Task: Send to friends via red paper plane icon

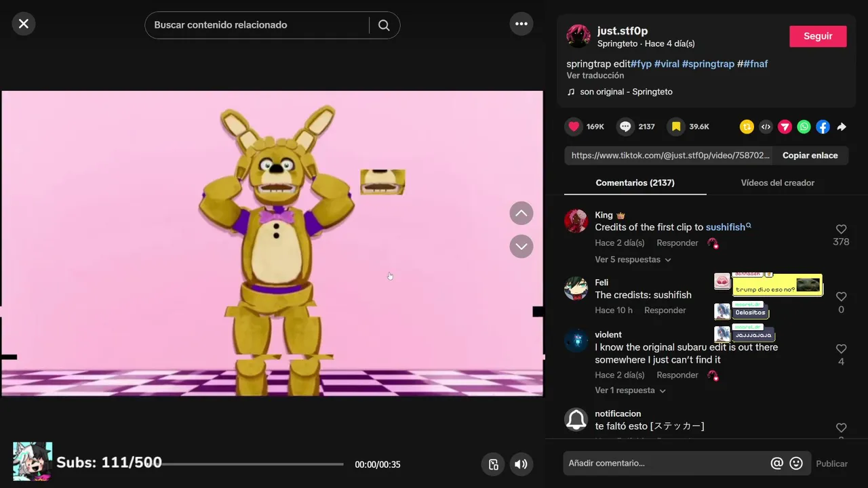Action: (x=785, y=127)
